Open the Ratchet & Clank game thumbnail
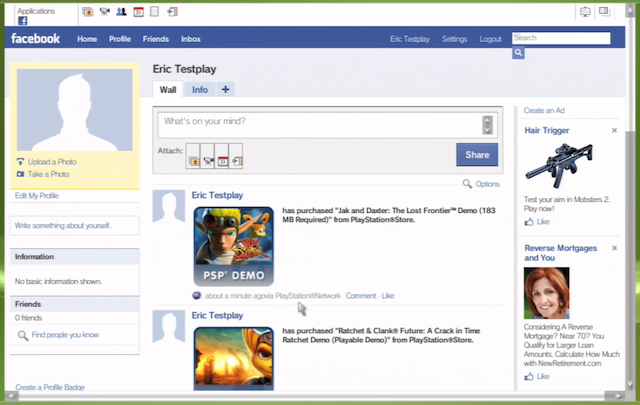 pos(233,358)
